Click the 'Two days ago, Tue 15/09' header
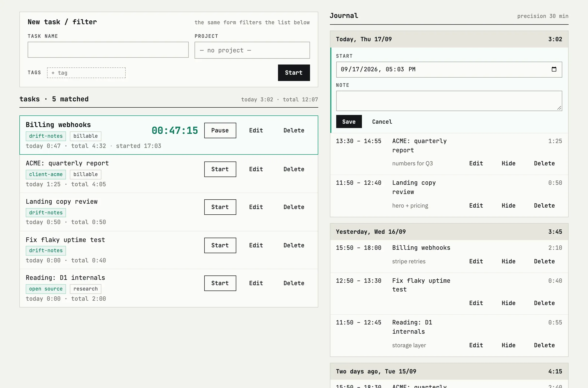588x388 pixels. click(x=449, y=372)
